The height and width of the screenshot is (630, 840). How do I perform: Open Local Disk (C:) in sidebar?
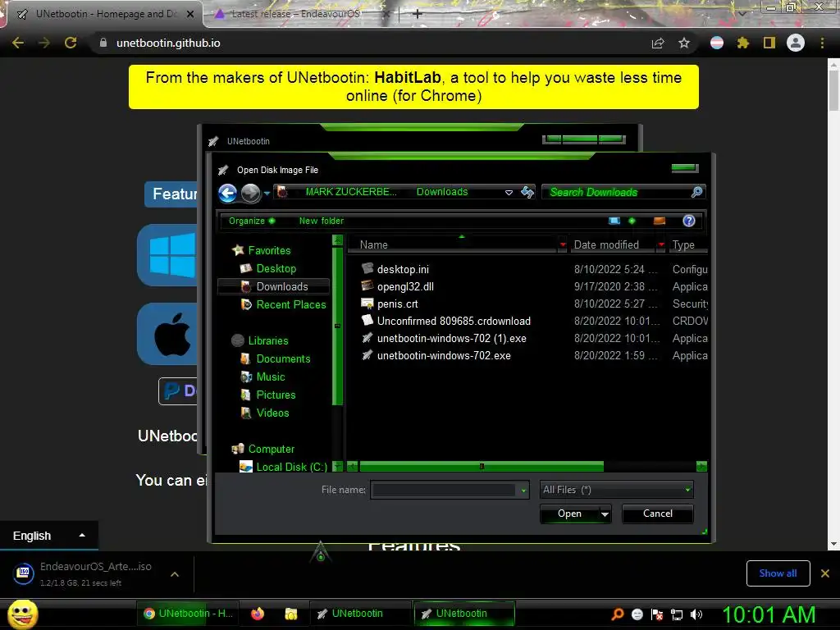click(291, 467)
